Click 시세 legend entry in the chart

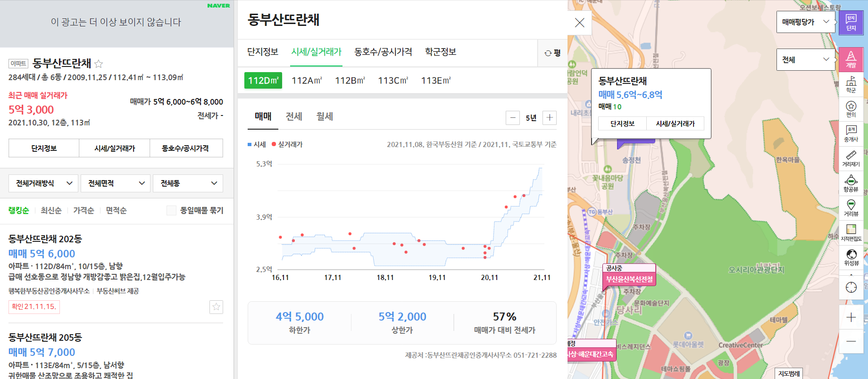(257, 145)
